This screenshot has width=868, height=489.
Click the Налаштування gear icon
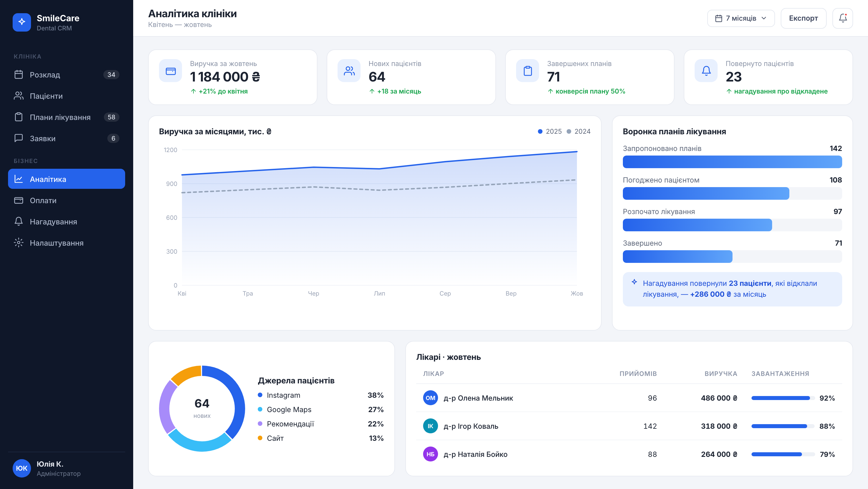19,242
